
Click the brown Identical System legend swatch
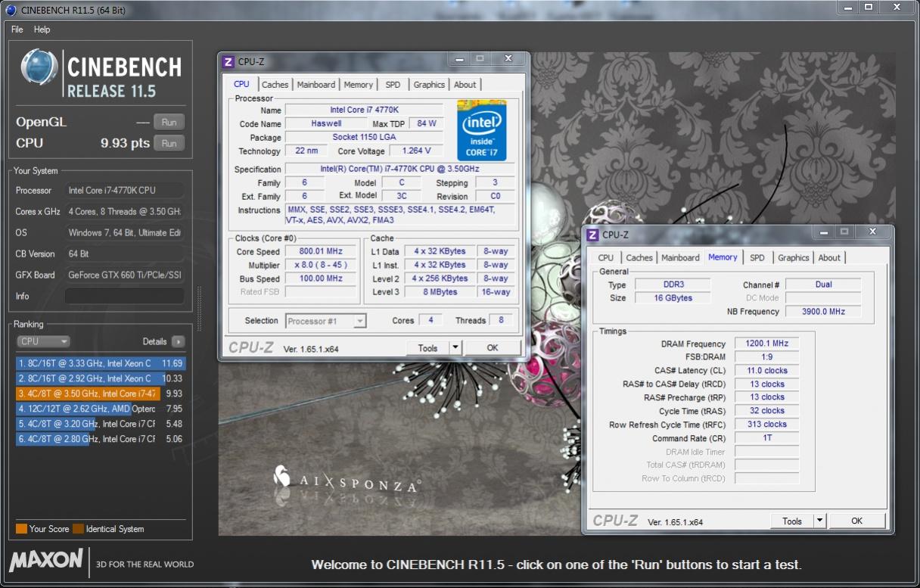point(78,529)
